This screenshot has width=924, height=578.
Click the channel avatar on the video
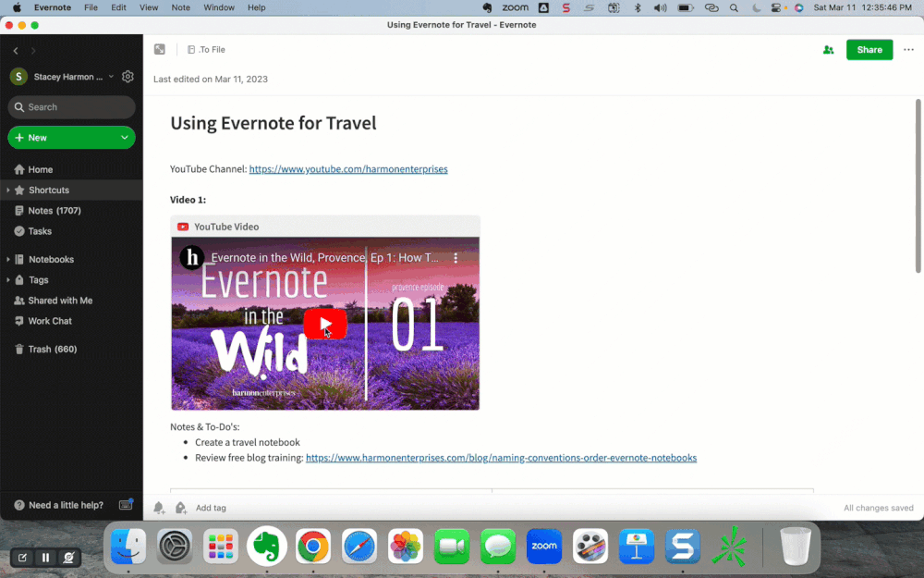tap(191, 258)
